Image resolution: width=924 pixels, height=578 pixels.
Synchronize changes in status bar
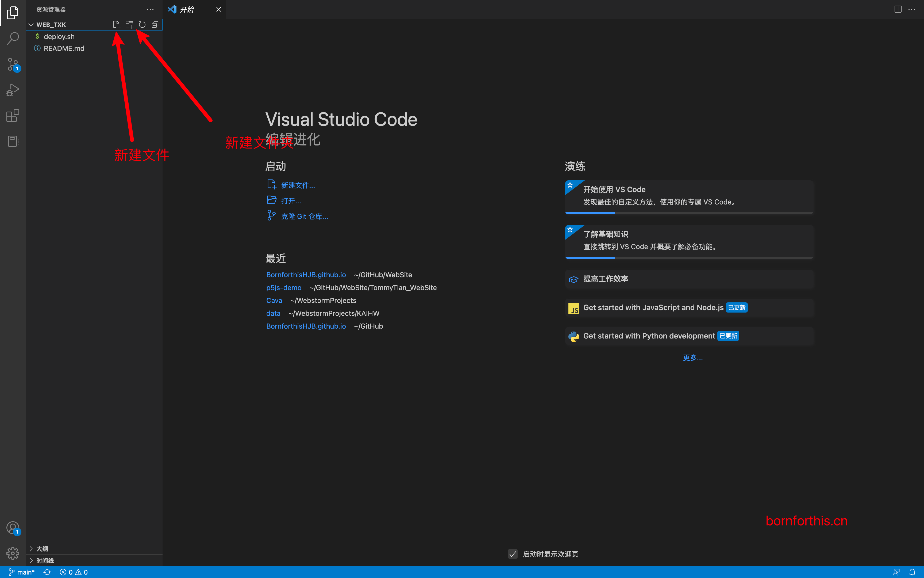47,572
